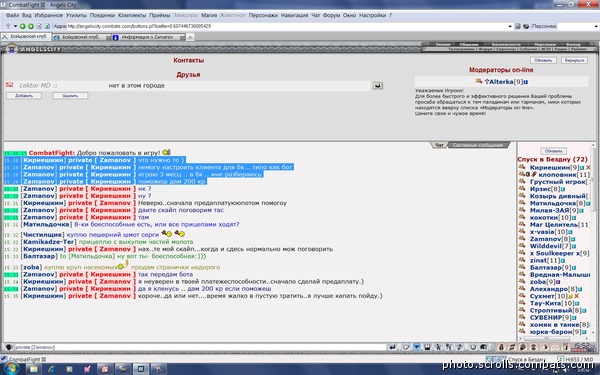
Task: Click the gray up arrow in address toolbar
Action: pyautogui.click(x=8, y=26)
